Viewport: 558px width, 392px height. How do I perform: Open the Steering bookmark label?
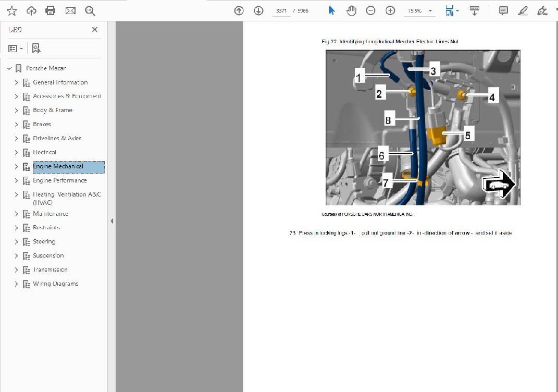(44, 241)
